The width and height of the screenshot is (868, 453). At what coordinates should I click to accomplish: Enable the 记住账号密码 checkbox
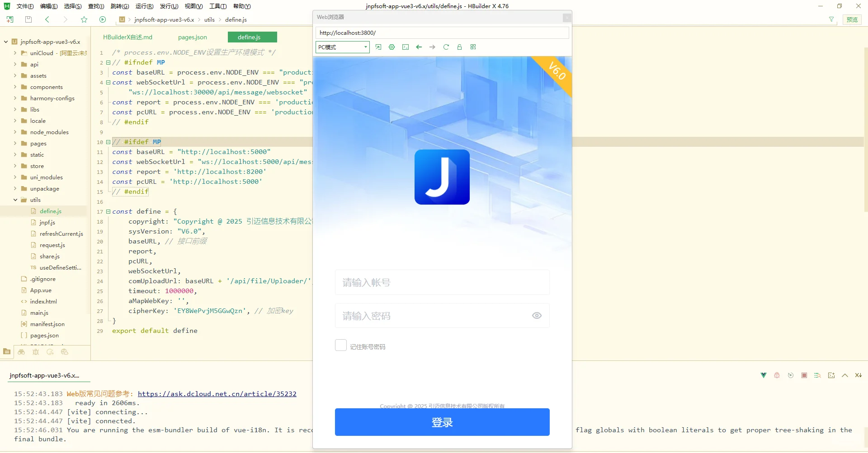pos(340,345)
